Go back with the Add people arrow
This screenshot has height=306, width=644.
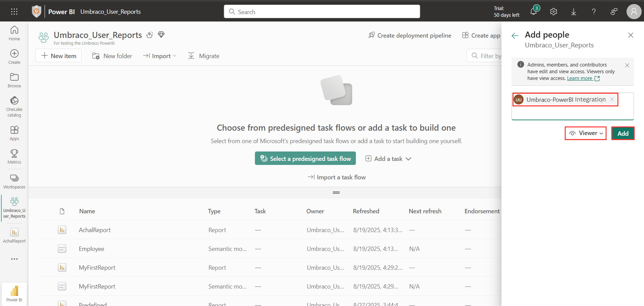tap(515, 36)
